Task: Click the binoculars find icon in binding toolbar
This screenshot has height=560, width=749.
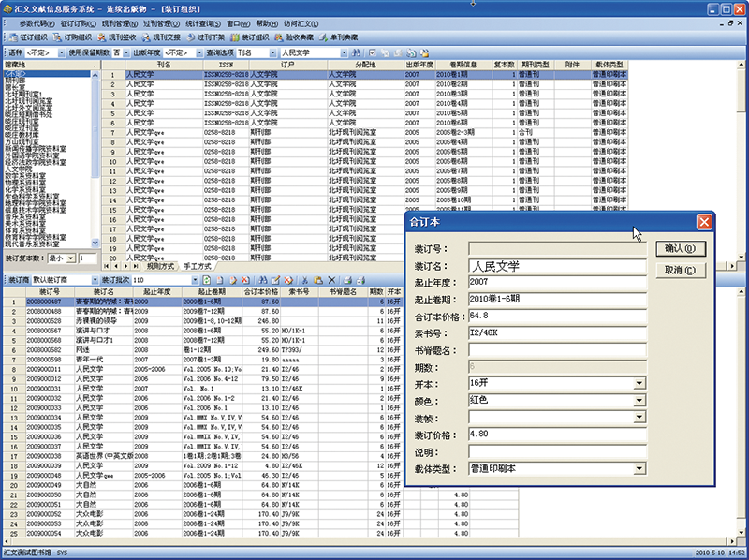Action: (263, 280)
